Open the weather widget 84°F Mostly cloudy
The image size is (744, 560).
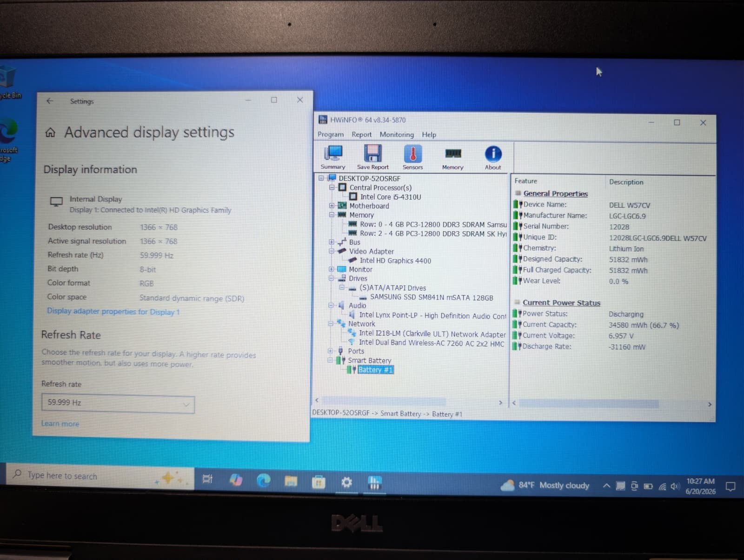[545, 486]
